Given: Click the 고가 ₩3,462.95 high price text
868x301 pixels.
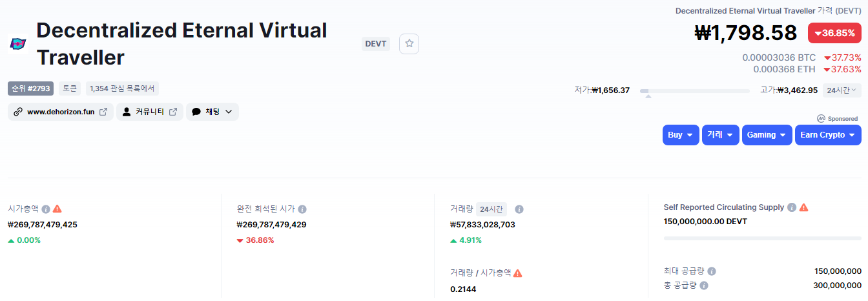Looking at the screenshot, I should click(x=789, y=90).
